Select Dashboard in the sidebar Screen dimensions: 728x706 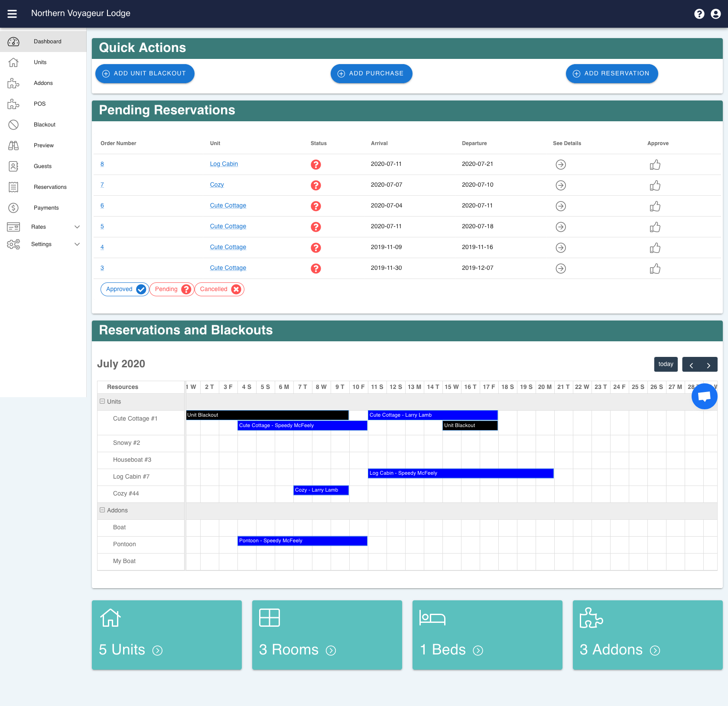point(47,41)
